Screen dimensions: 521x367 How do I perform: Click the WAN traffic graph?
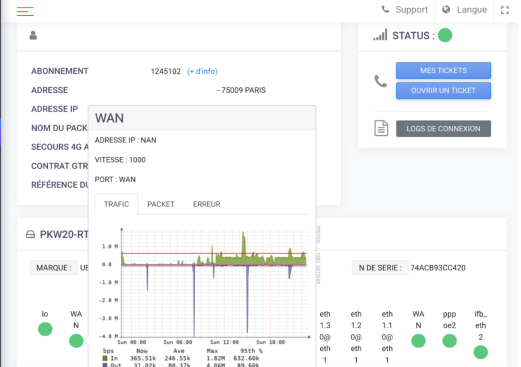coord(213,283)
